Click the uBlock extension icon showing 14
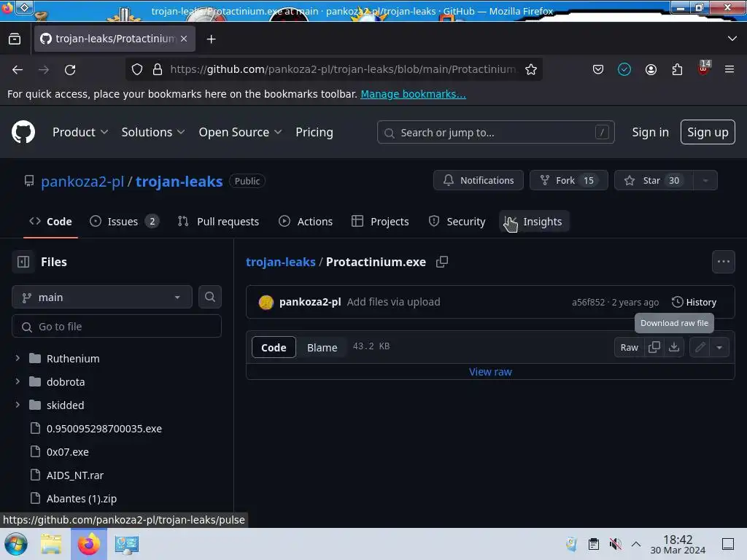747x560 pixels. [704, 68]
